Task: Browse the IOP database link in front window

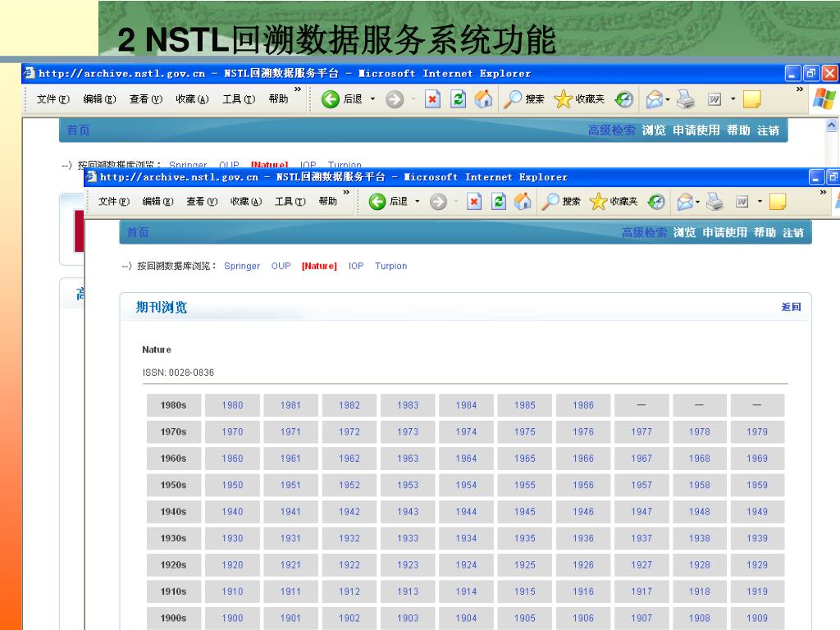Action: tap(356, 267)
